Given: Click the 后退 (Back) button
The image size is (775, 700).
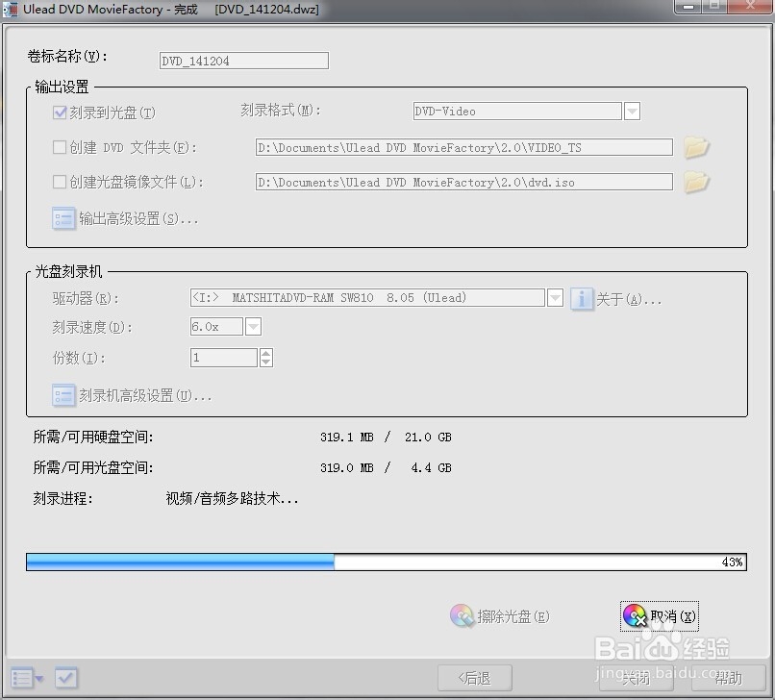Looking at the screenshot, I should point(474,678).
